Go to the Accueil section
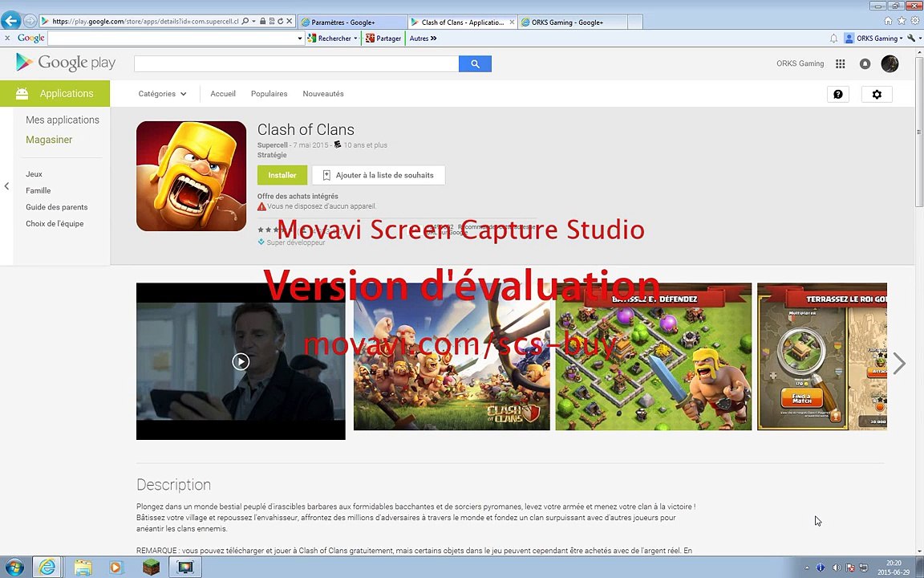The width and height of the screenshot is (924, 578). click(223, 94)
